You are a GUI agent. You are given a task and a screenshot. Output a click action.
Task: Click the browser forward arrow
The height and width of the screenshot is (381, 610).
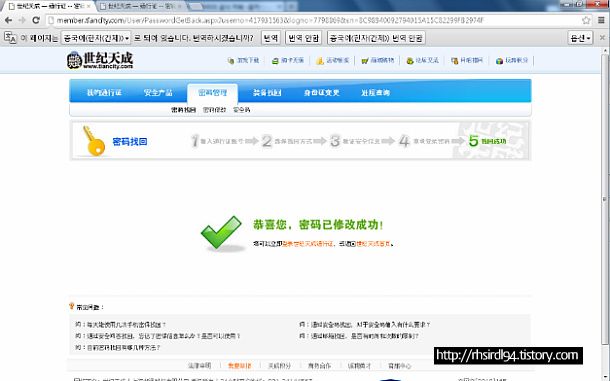point(22,20)
